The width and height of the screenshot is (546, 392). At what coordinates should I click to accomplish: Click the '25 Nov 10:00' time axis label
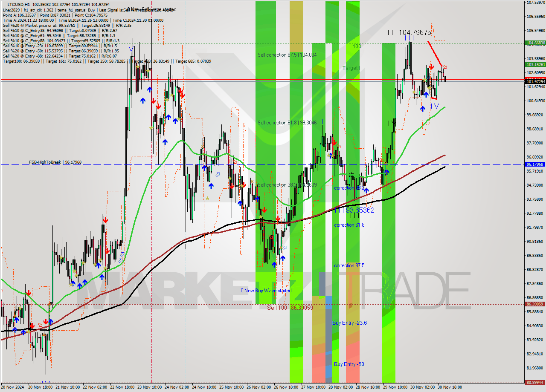[232, 387]
